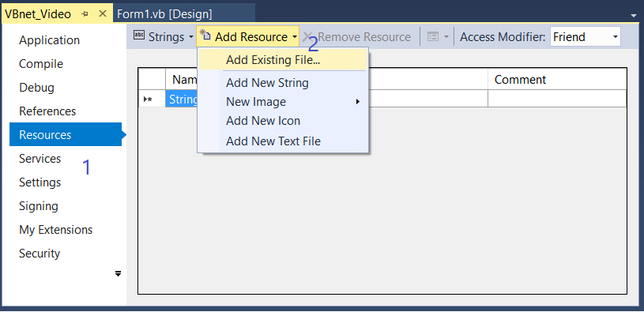
Task: Show more pages with sidebar overflow arrow
Action: click(119, 273)
